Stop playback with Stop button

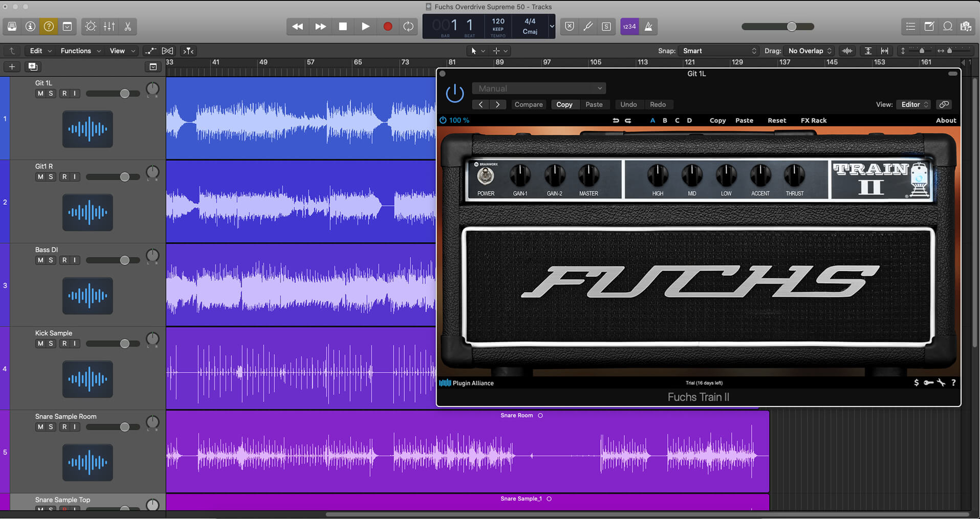click(343, 27)
